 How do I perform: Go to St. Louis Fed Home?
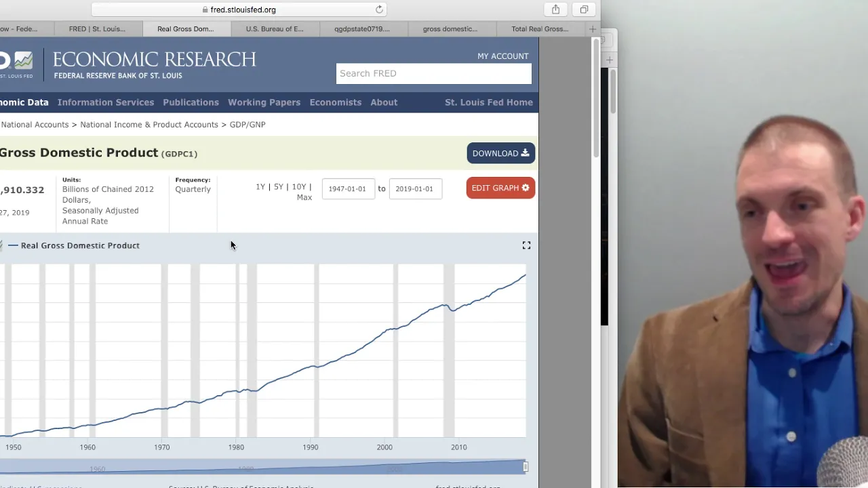pyautogui.click(x=489, y=102)
